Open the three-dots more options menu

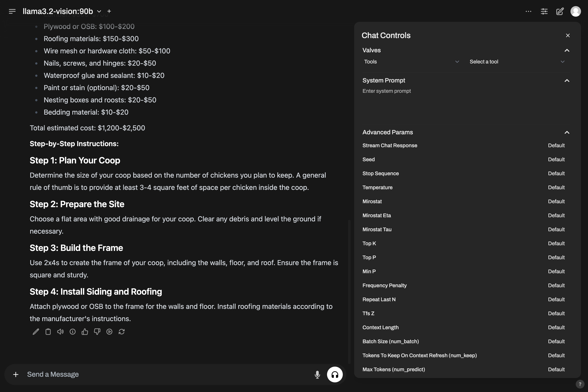coord(528,11)
